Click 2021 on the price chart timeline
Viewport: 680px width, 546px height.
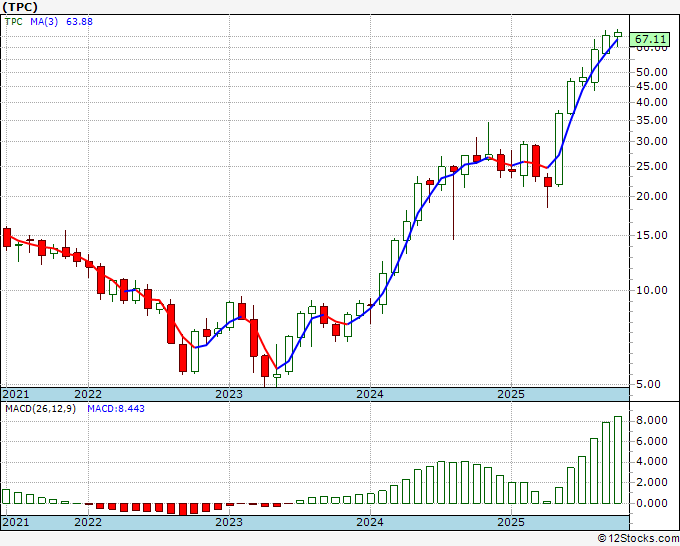16,394
